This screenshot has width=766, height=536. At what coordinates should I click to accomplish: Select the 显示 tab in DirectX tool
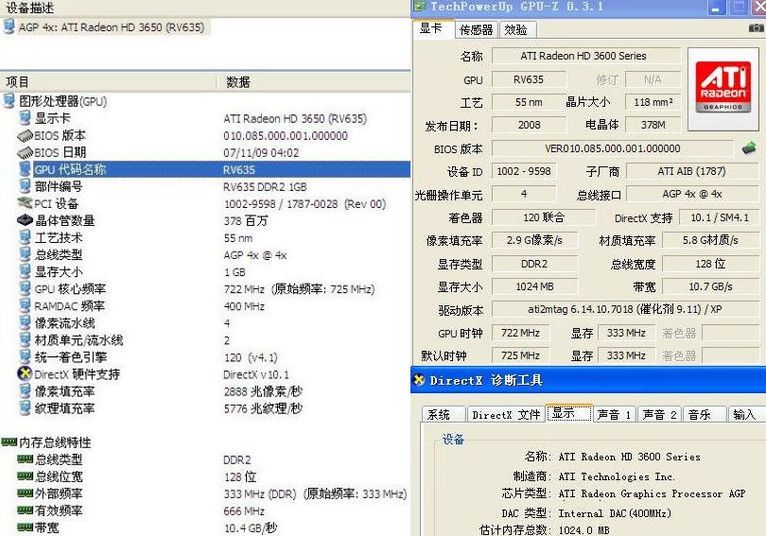coord(569,413)
